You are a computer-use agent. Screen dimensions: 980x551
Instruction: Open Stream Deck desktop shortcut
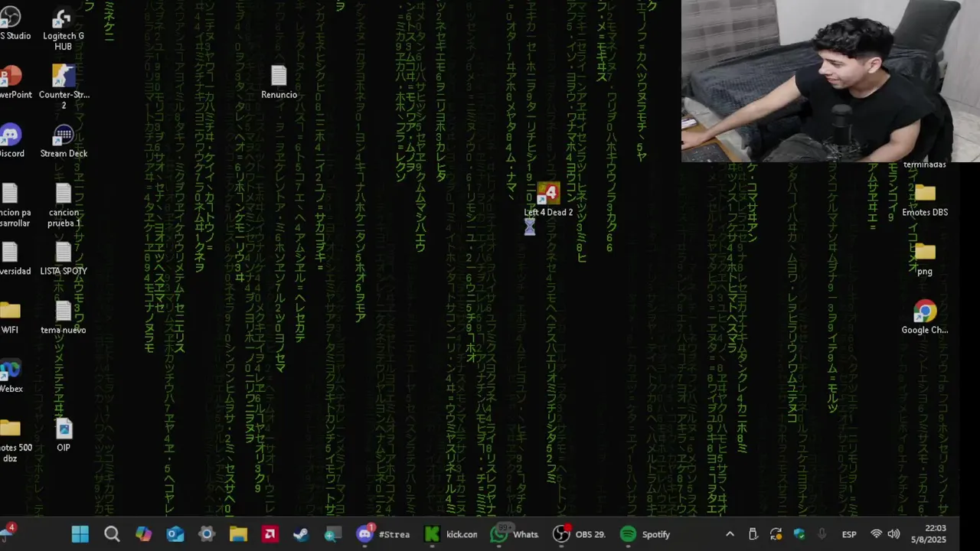point(64,141)
